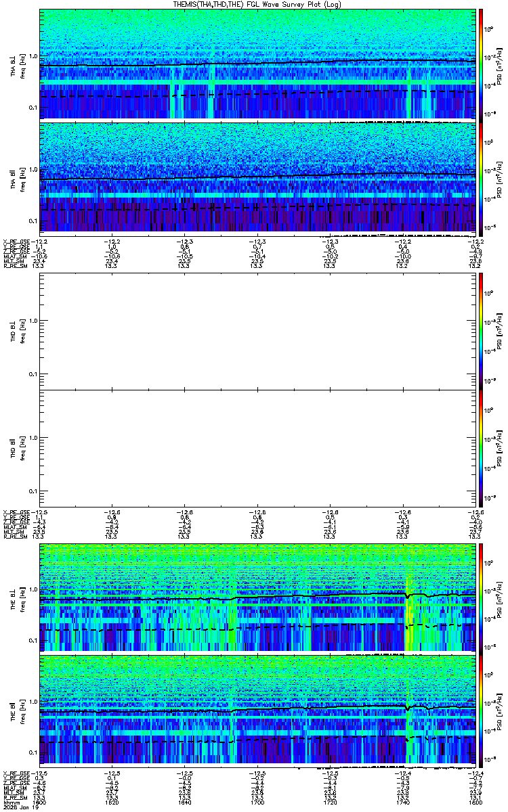
Task: Click the 'X_RE_GSE' row label below THD panels
Action: coord(16,512)
